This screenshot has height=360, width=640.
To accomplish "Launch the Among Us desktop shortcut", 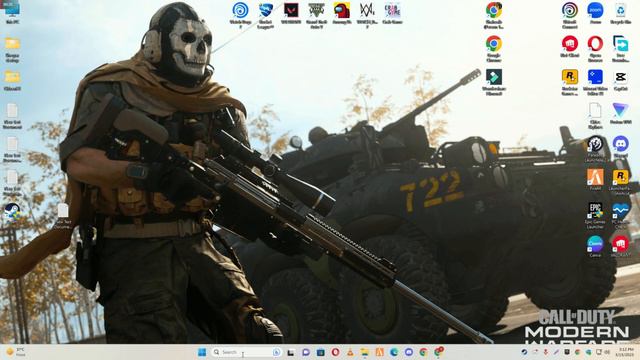I will 342,13.
